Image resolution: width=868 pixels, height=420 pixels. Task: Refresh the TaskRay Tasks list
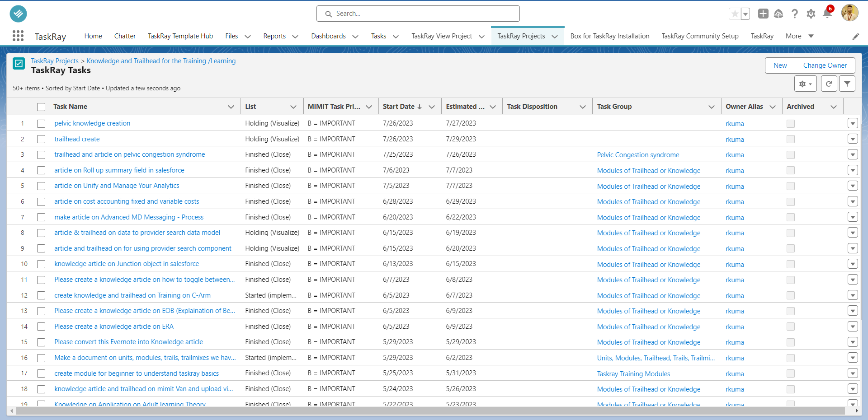point(829,84)
